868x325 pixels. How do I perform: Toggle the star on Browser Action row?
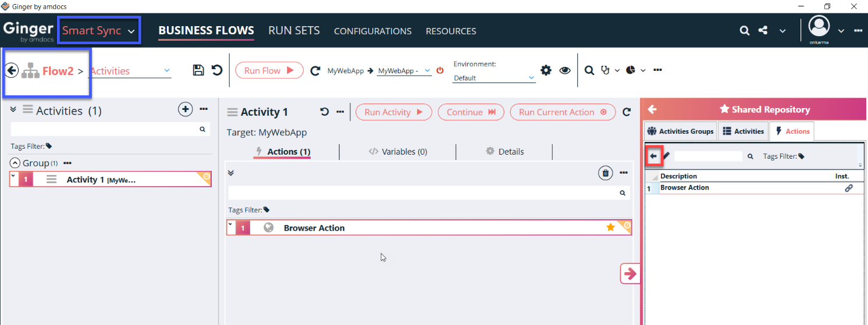coord(610,228)
